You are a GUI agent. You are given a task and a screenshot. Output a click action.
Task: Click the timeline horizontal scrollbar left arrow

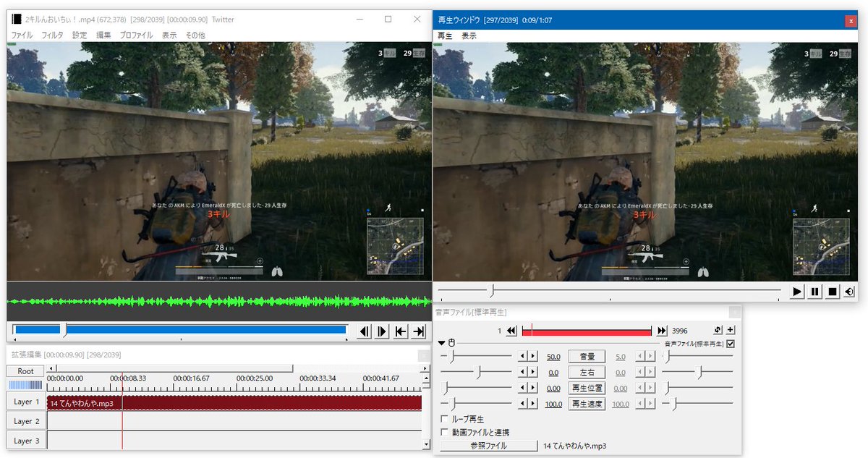pos(50,368)
